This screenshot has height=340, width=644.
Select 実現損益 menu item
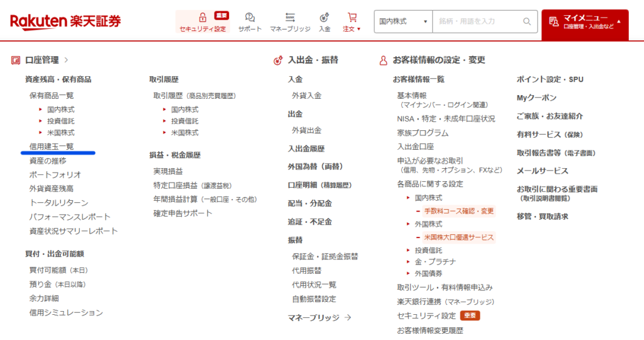coord(168,171)
